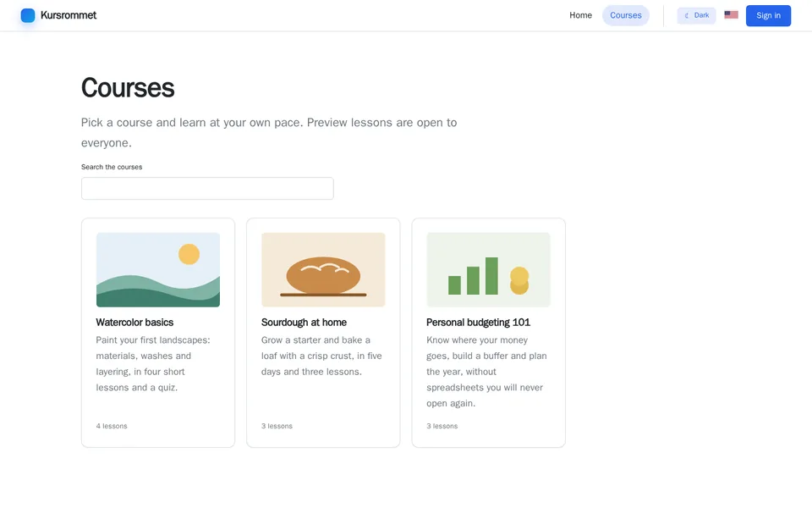Click the Courses page heading

(x=128, y=87)
